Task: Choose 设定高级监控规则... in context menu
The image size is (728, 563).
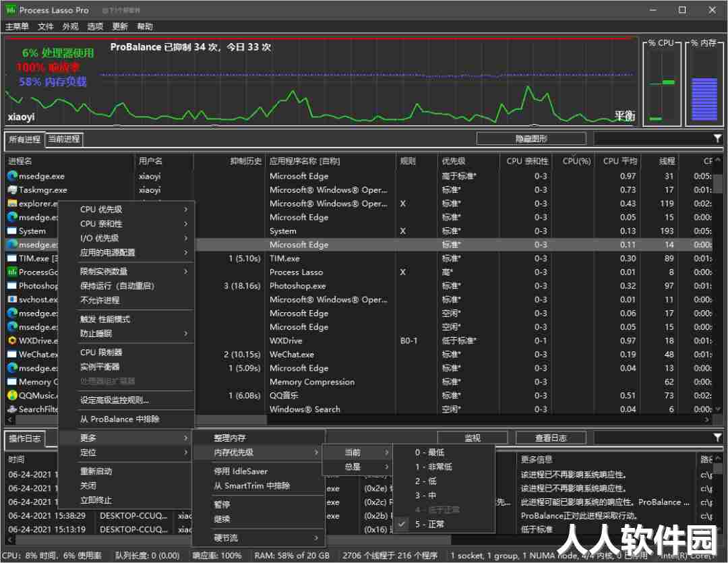Action: coord(126,400)
